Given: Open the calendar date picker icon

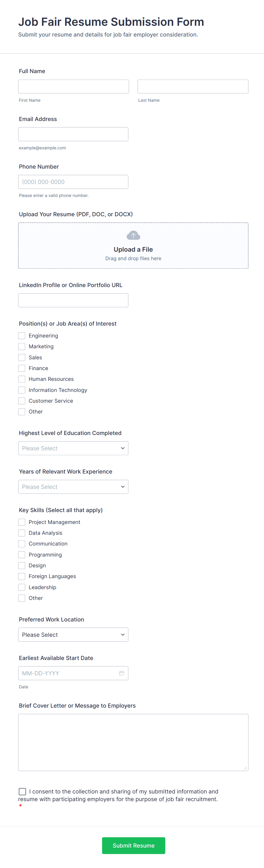Looking at the screenshot, I should point(121,673).
